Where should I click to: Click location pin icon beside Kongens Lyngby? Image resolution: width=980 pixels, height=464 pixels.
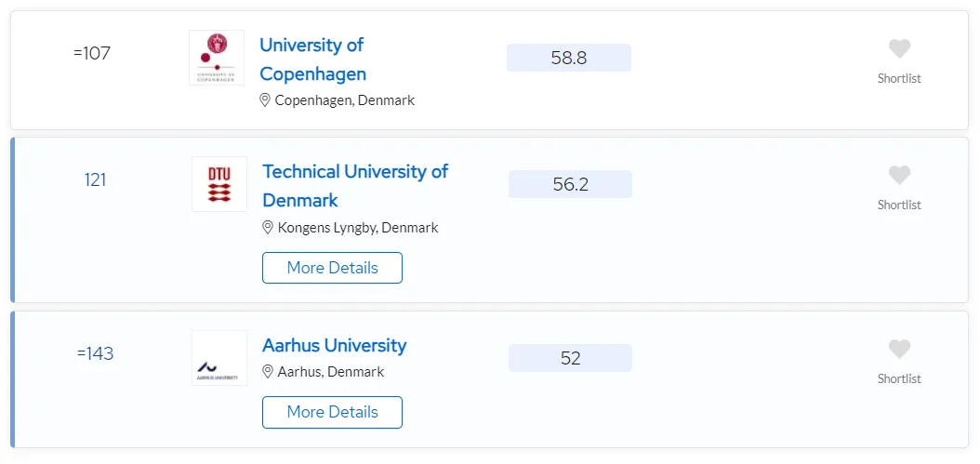tap(268, 227)
